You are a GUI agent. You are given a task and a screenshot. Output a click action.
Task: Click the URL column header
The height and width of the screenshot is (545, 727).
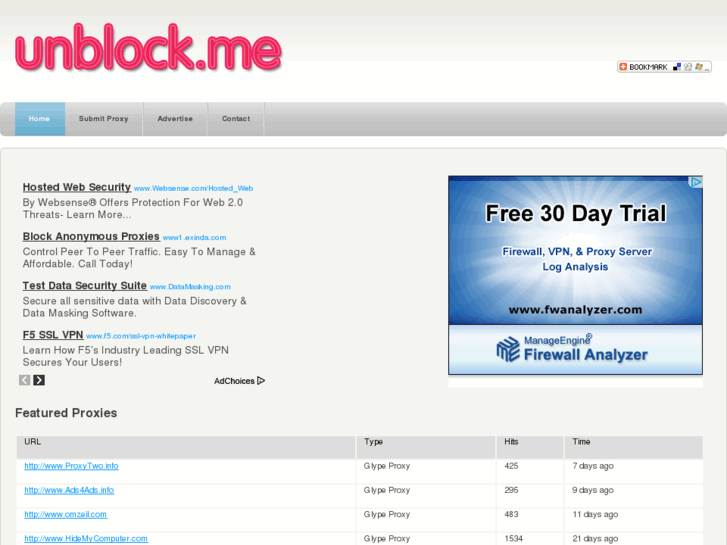click(186, 447)
